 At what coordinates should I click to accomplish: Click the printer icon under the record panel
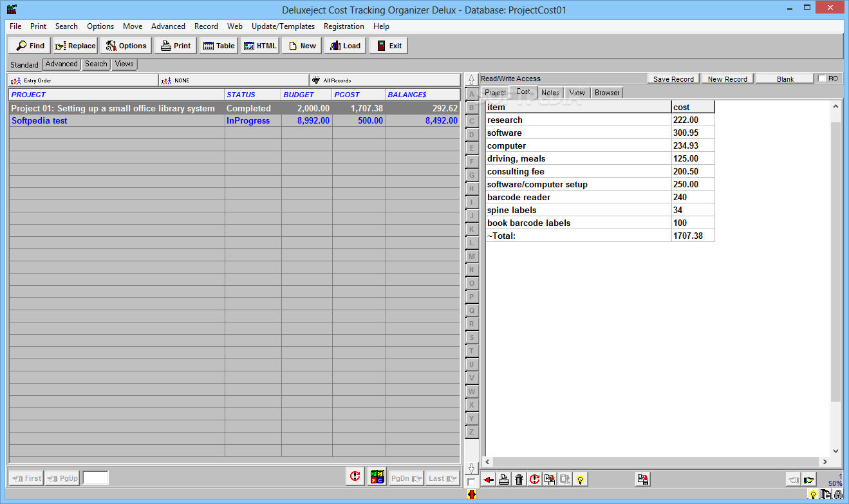point(504,480)
